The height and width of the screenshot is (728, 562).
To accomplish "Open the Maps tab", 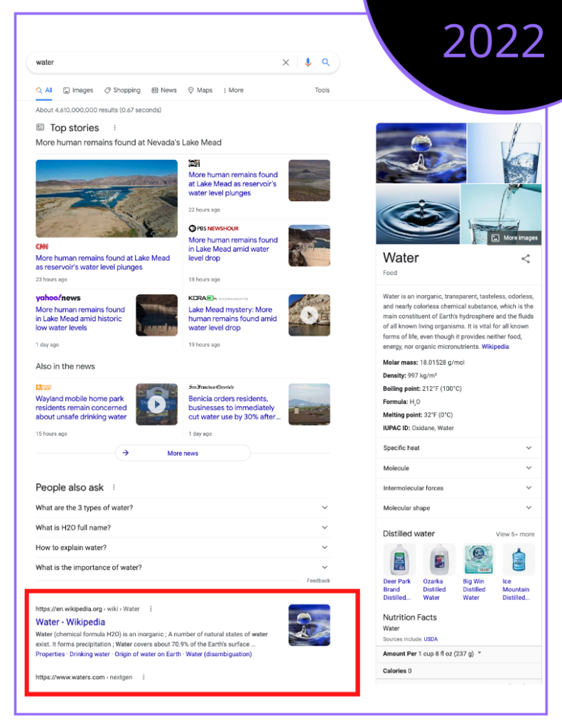I will point(200,90).
